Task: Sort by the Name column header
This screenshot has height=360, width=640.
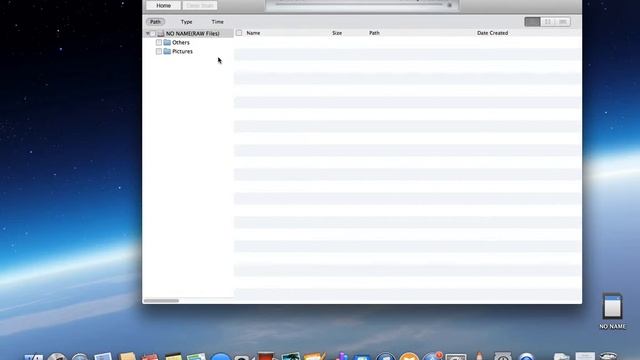Action: [x=253, y=33]
